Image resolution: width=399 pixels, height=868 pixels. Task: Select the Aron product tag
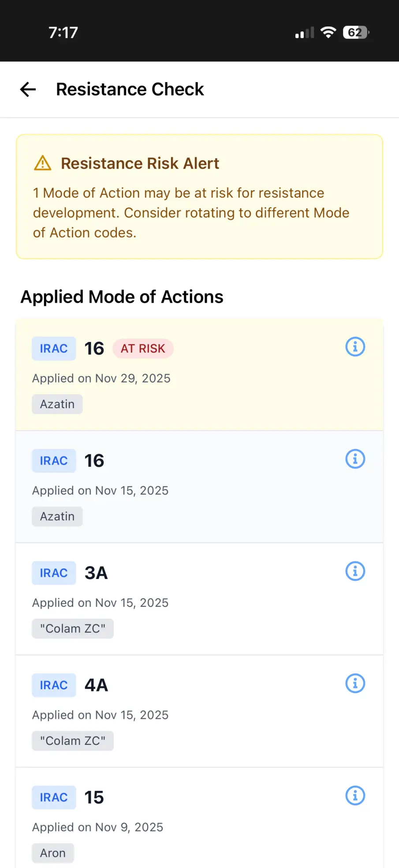click(53, 853)
